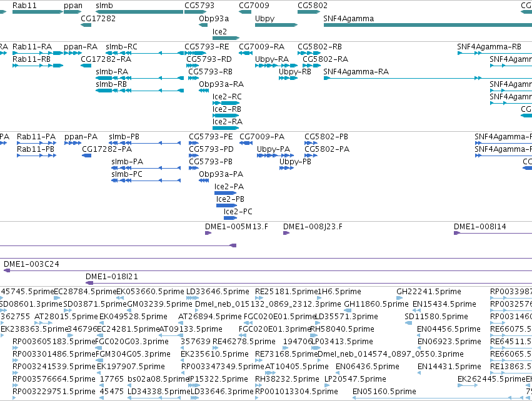The image size is (532, 401).
Task: Open the Ubpy-PA protein
Action: pyautogui.click(x=273, y=150)
